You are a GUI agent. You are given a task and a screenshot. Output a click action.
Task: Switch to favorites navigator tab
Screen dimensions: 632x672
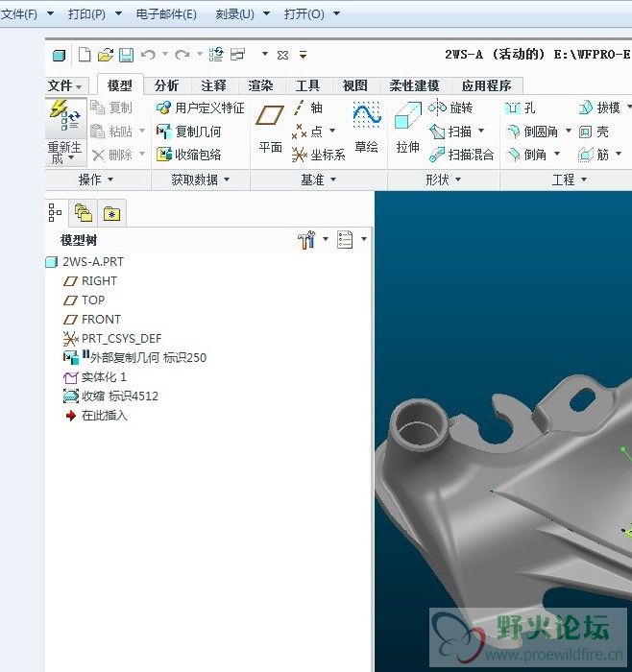tap(111, 213)
